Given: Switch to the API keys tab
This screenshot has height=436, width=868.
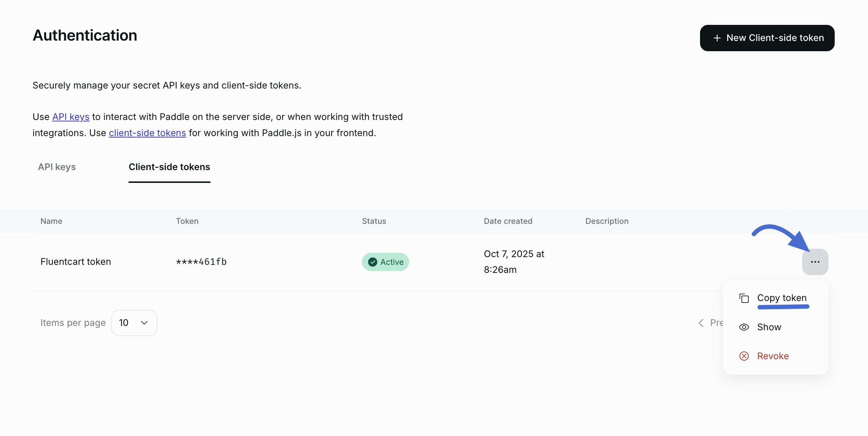Looking at the screenshot, I should coord(57,167).
